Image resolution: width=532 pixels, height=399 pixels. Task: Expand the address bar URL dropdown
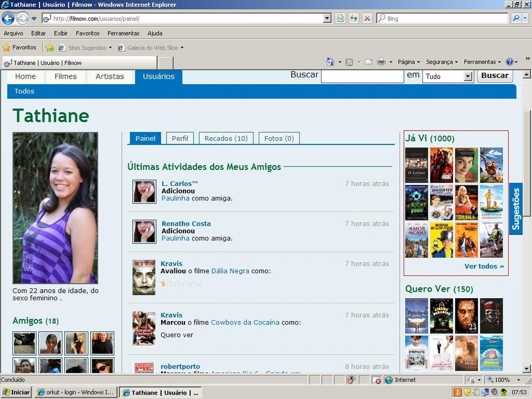[x=327, y=18]
